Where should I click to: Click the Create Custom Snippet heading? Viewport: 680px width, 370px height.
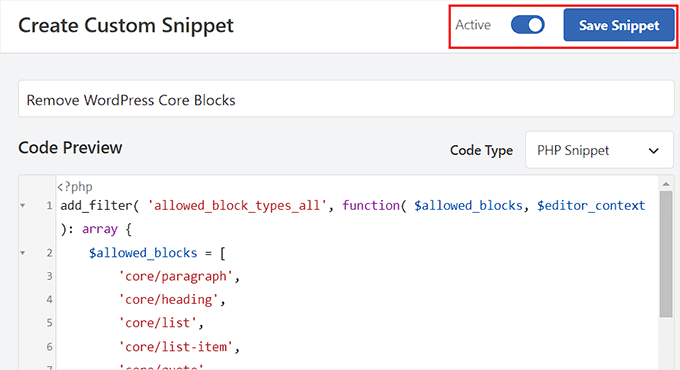(x=126, y=25)
